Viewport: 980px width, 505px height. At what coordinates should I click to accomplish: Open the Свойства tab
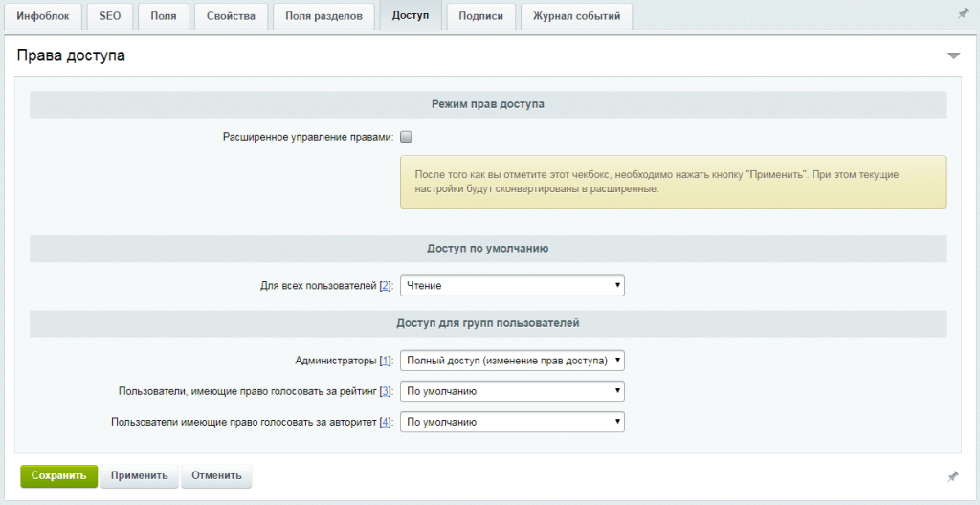tap(232, 16)
